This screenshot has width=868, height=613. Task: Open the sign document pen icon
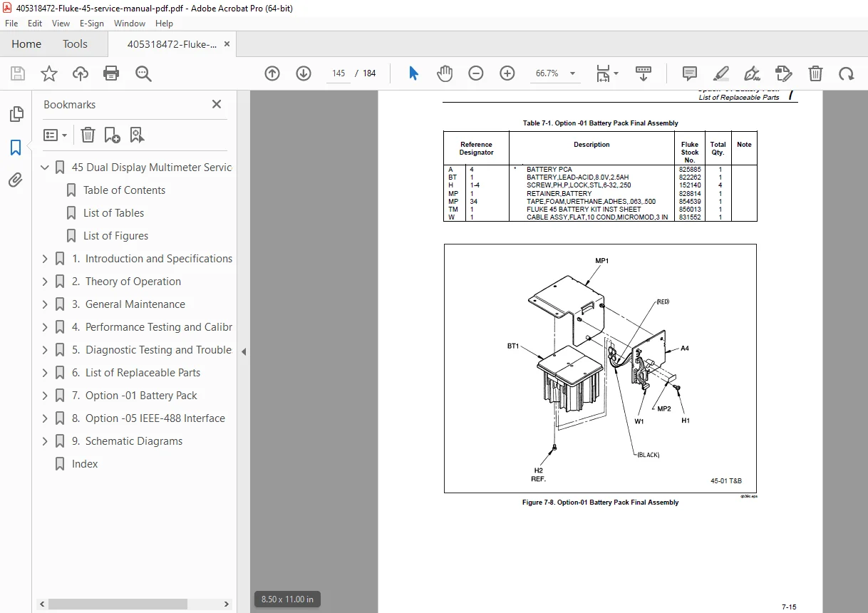tap(752, 73)
